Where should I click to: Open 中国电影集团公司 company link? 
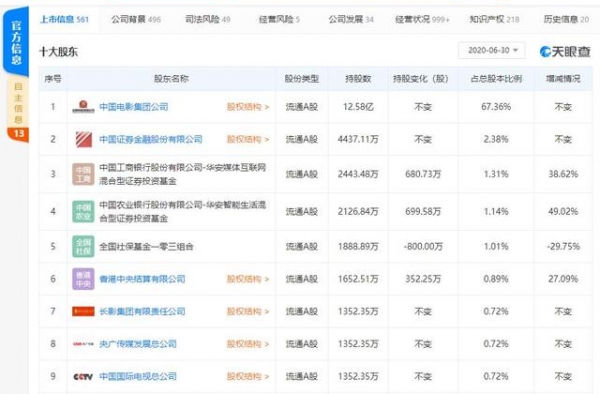pos(134,107)
